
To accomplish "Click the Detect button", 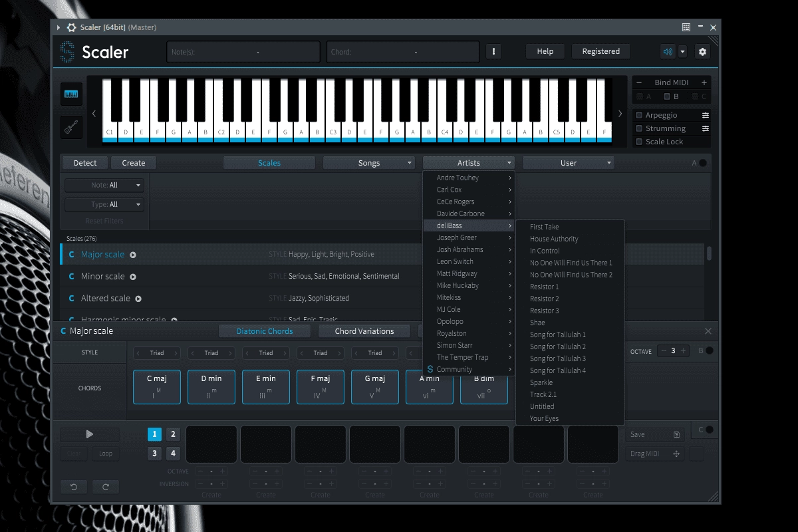I will click(85, 163).
